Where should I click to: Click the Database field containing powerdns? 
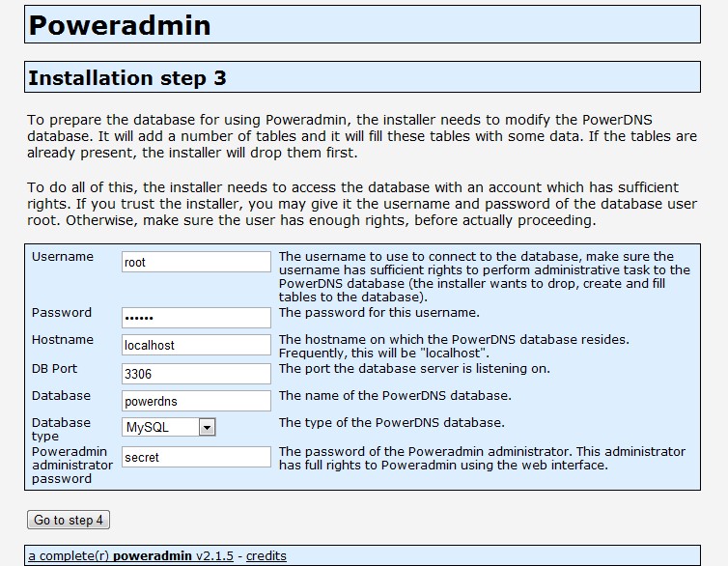[x=196, y=401]
